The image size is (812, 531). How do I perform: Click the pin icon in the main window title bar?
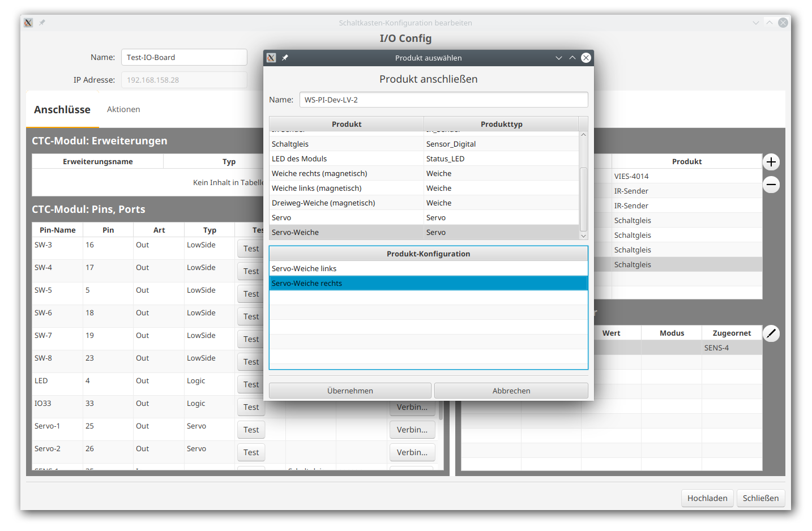[42, 23]
